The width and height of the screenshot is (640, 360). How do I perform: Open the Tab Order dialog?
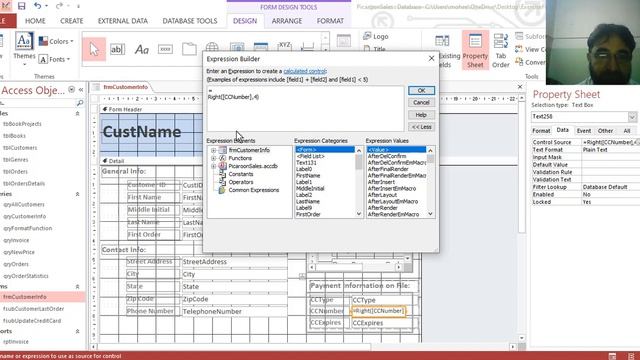pyautogui.click(x=501, y=51)
